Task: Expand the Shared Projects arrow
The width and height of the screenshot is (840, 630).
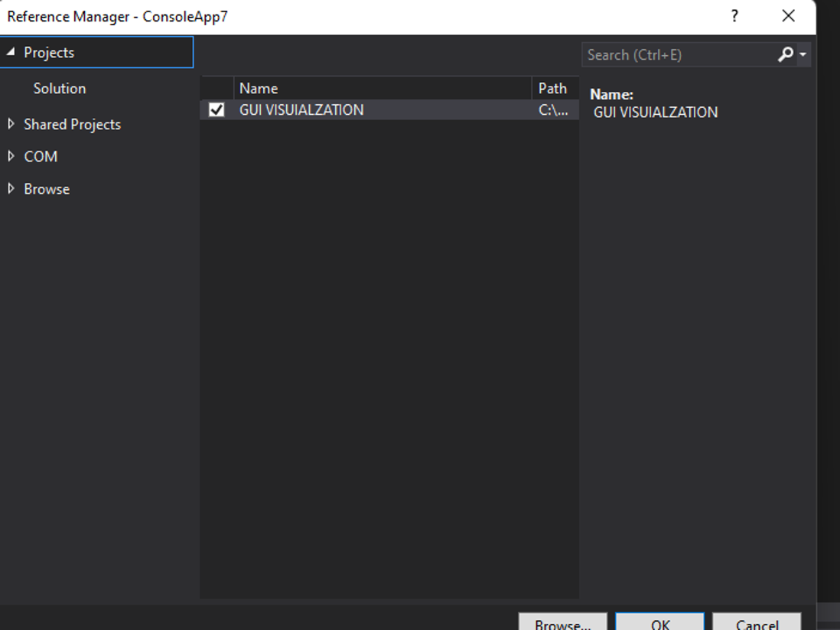Action: 11,124
